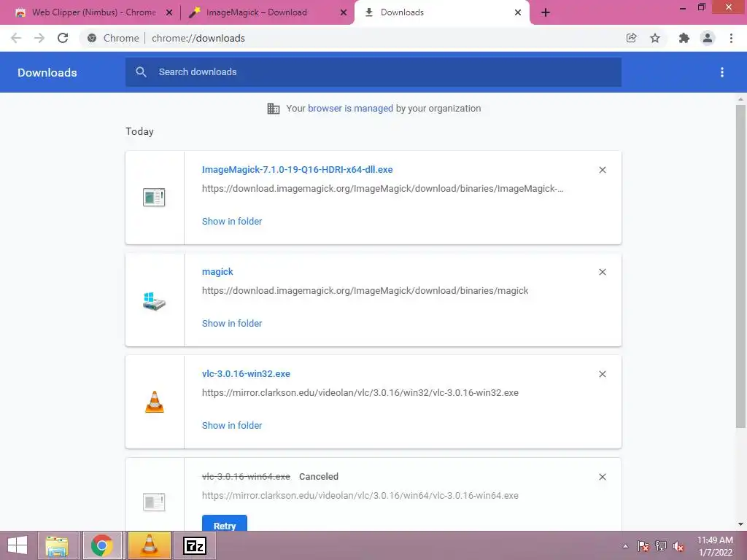747x560 pixels.
Task: Click the ImageMagick download source URL
Action: point(382,189)
